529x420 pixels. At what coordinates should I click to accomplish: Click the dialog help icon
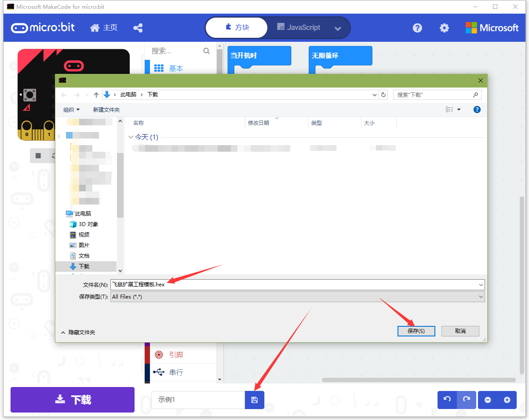477,110
